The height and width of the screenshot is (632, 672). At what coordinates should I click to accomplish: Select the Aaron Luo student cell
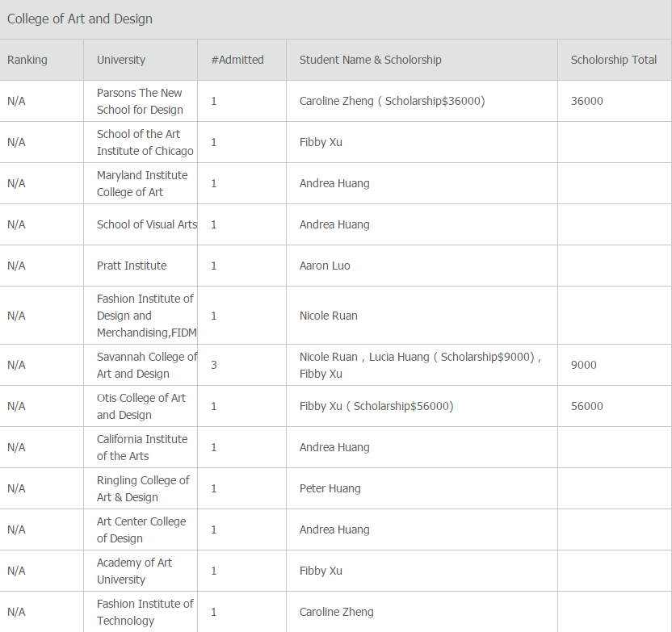[x=325, y=266]
